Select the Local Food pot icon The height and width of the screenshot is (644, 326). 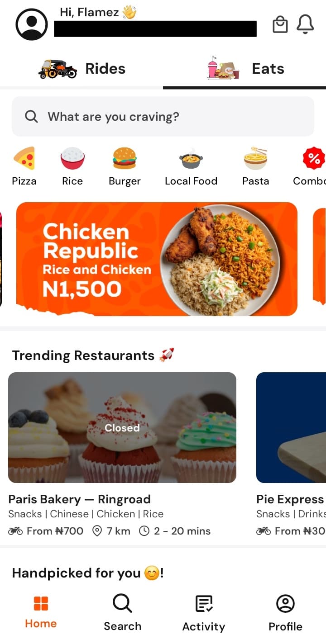pos(191,159)
